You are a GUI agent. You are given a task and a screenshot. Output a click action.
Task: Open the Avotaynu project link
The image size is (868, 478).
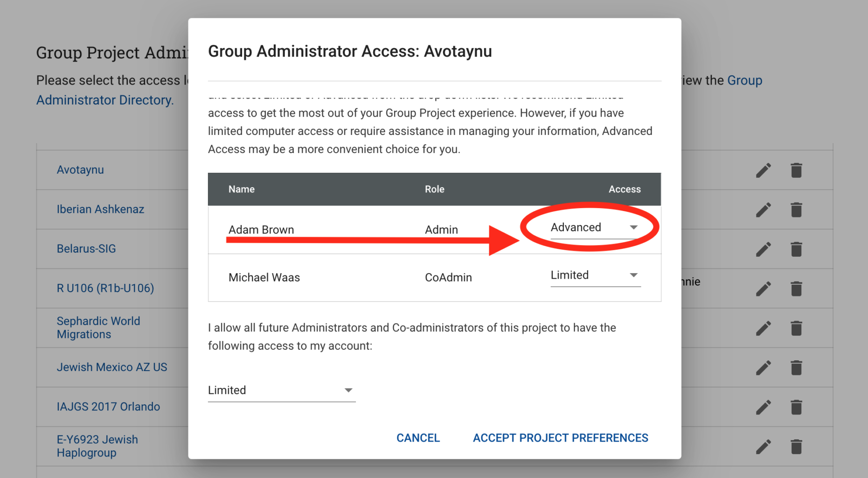point(80,169)
